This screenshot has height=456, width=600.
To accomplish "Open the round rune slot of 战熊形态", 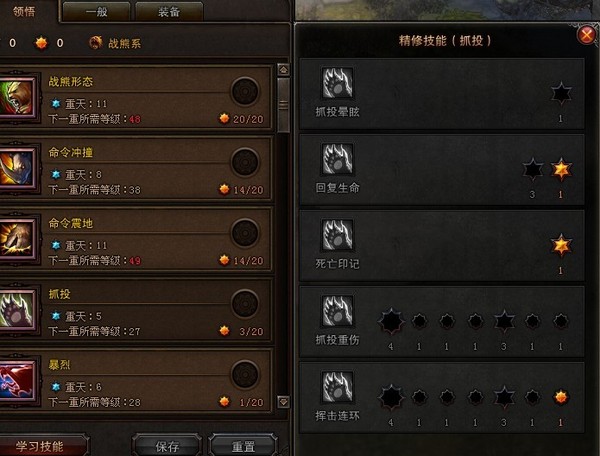I will (x=245, y=91).
